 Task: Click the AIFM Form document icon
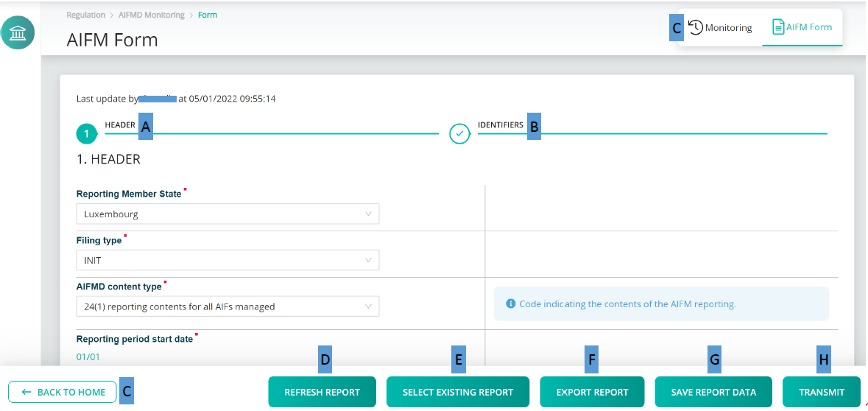[x=778, y=27]
